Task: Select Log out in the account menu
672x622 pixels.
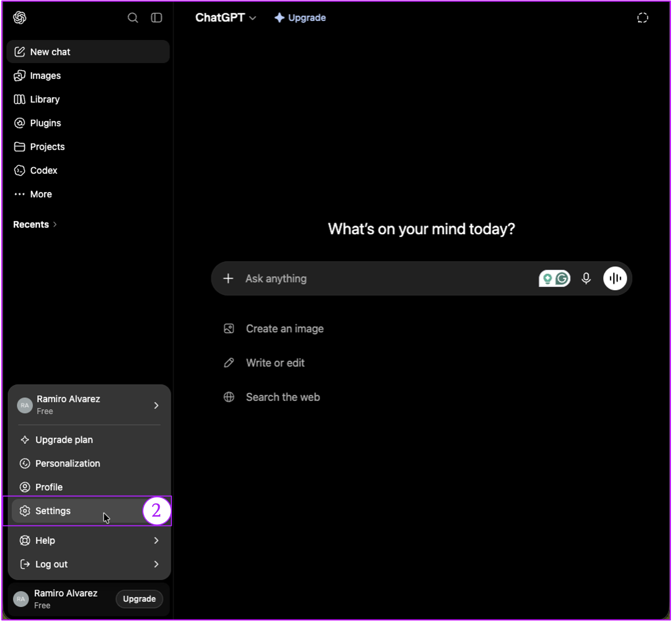Action: [x=89, y=564]
